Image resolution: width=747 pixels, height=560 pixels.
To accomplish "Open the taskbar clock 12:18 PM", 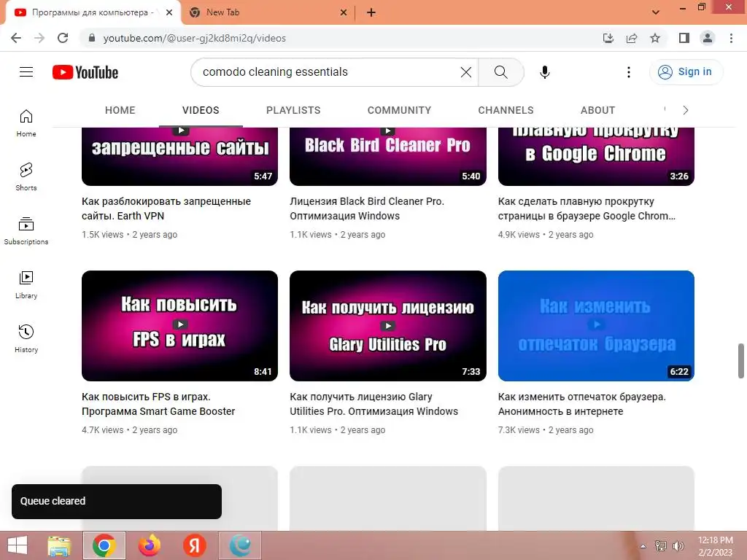I will click(715, 546).
